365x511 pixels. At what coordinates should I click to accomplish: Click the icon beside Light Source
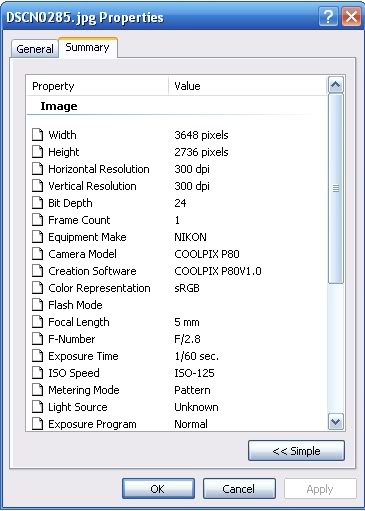coord(38,407)
